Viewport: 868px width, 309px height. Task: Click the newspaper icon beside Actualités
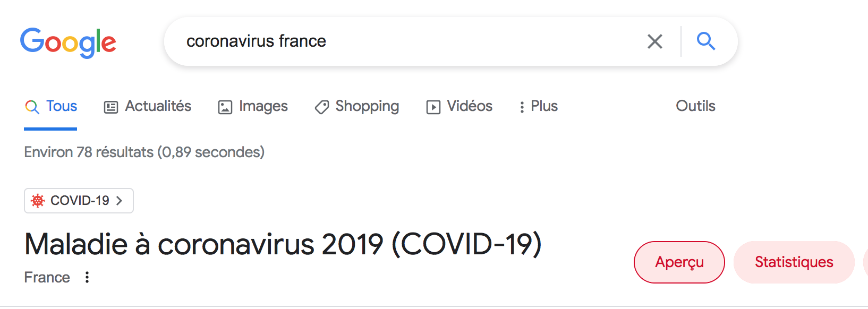(111, 107)
